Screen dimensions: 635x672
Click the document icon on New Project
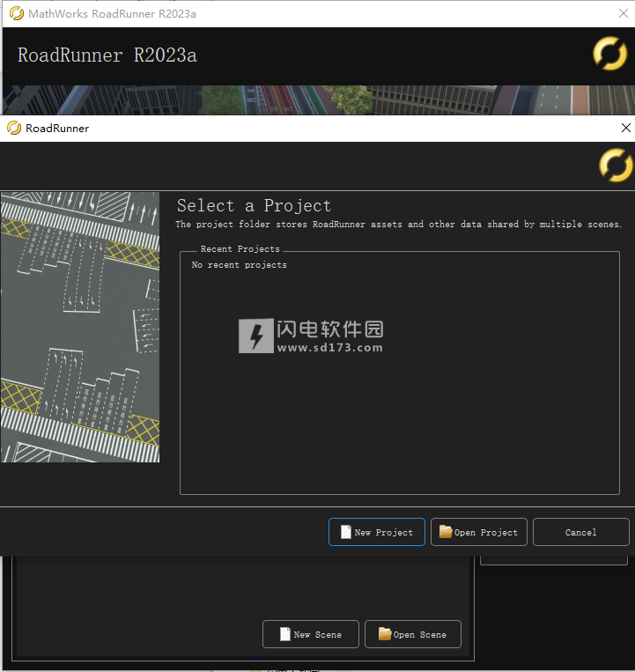346,532
